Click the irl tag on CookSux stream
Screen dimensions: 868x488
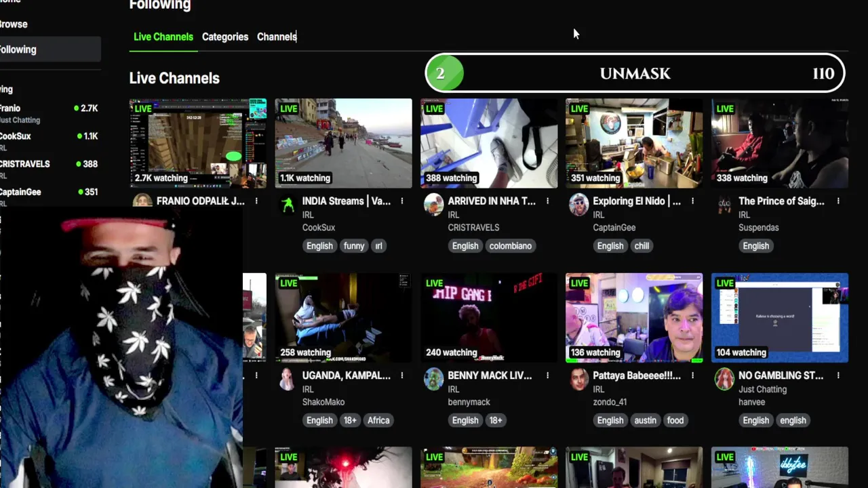[379, 246]
